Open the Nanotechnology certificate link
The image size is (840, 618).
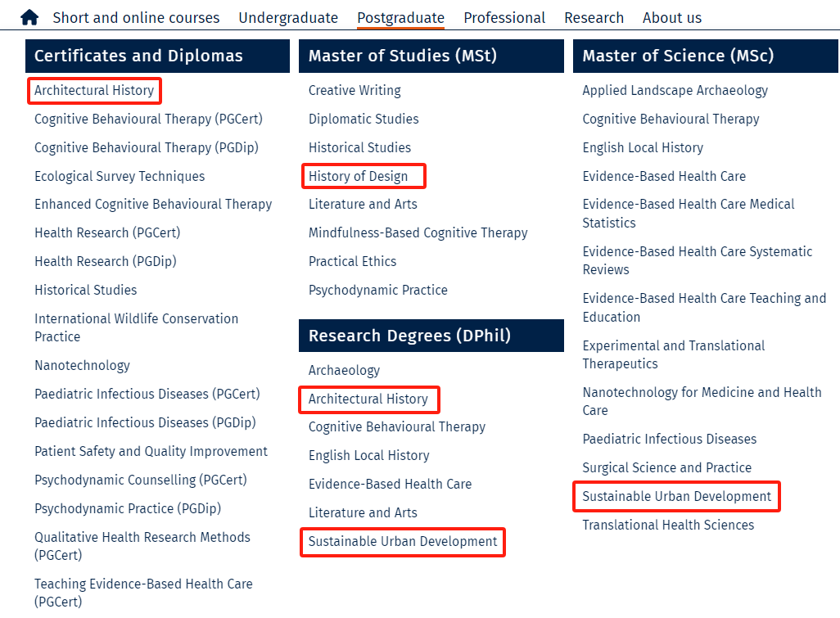[83, 366]
